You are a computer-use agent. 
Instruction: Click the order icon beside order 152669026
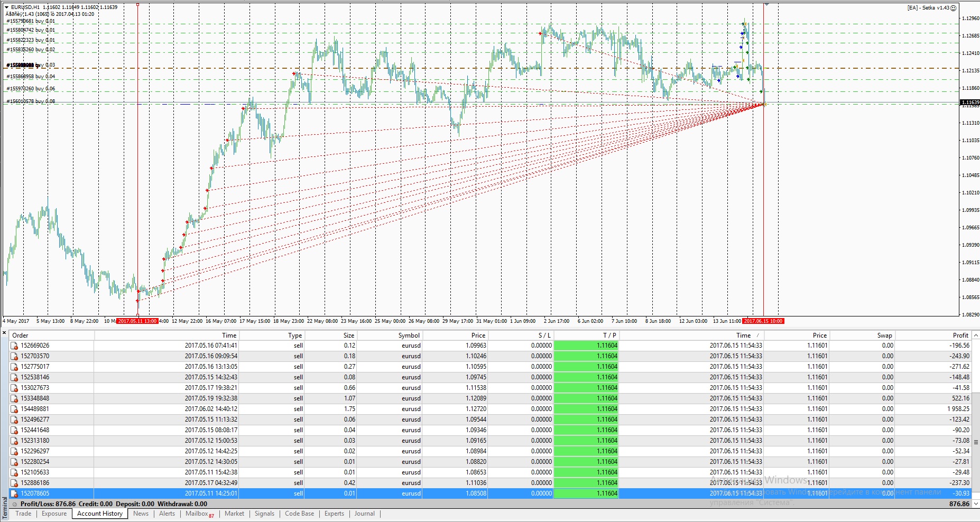15,346
